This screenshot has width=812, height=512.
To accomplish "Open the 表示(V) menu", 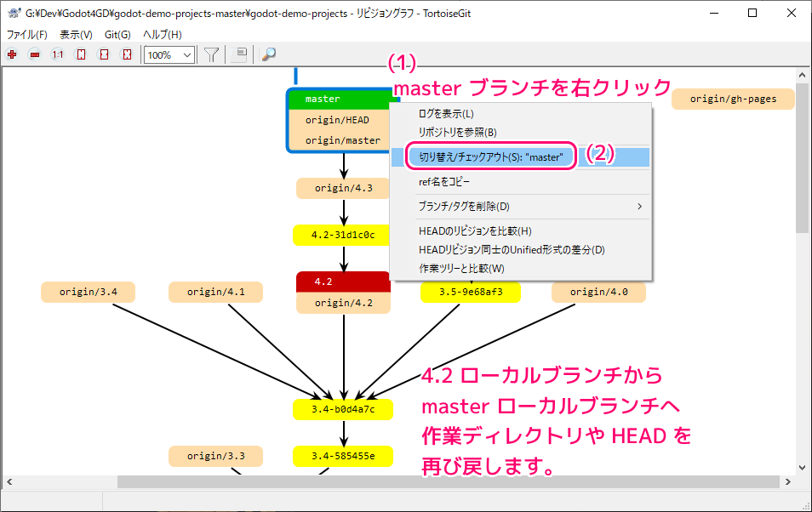I will (x=76, y=35).
